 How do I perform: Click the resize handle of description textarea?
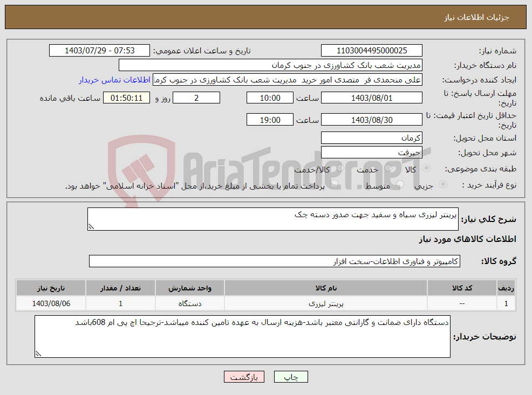point(91,227)
